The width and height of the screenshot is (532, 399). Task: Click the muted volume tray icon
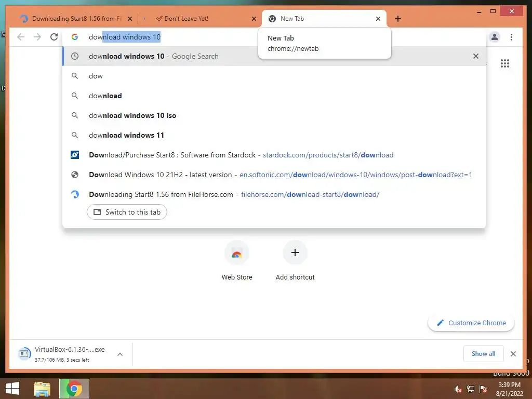point(458,389)
